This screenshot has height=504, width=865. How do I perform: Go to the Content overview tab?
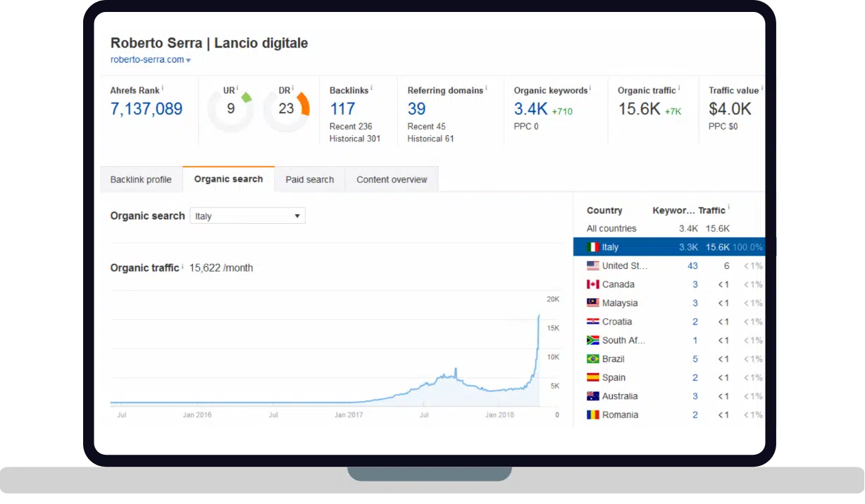[x=392, y=179]
